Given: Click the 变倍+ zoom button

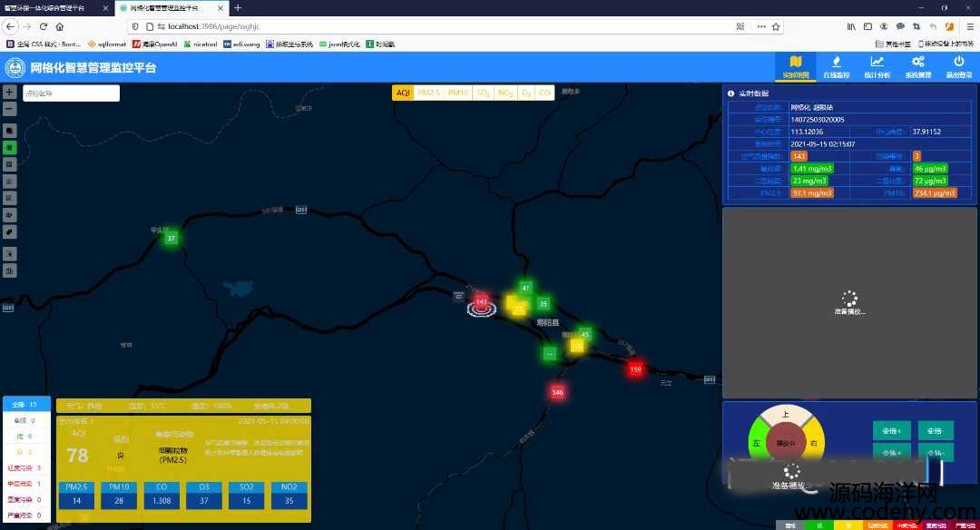Looking at the screenshot, I should [x=891, y=430].
